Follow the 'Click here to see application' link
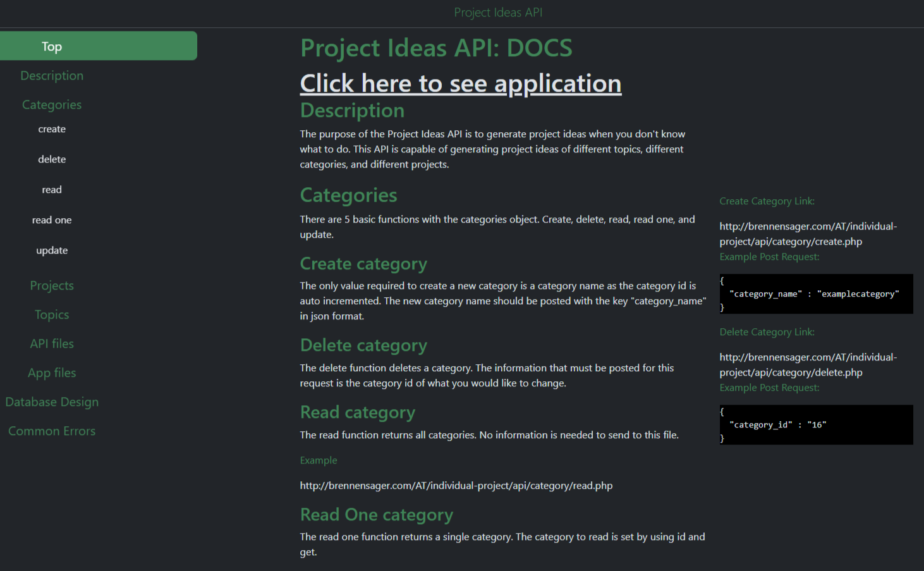 tap(461, 83)
